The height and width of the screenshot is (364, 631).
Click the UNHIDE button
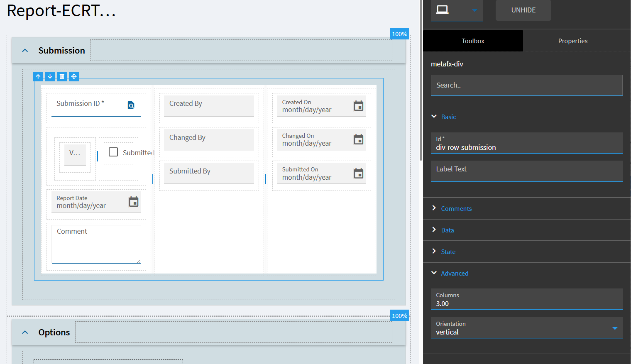[x=523, y=10]
